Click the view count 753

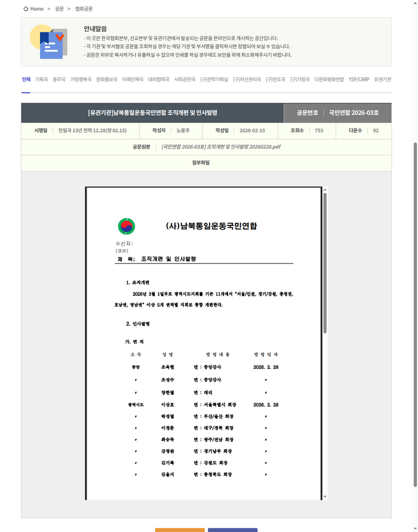[319, 131]
